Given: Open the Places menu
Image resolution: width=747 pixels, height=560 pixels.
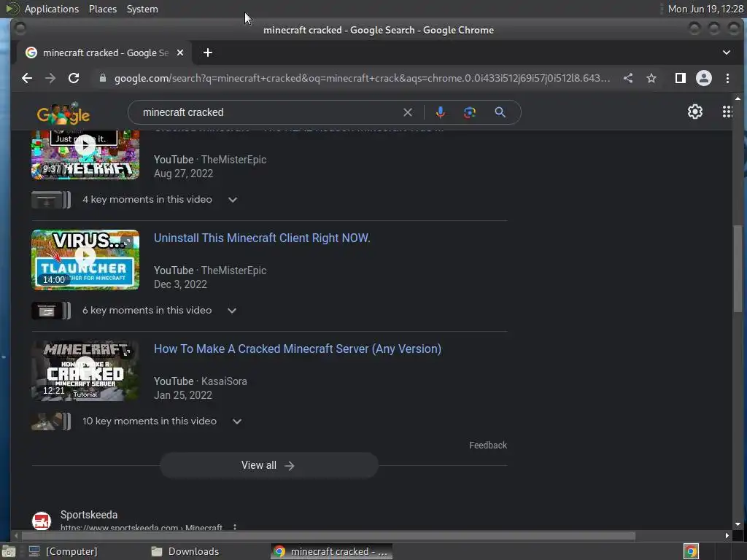Looking at the screenshot, I should (102, 9).
